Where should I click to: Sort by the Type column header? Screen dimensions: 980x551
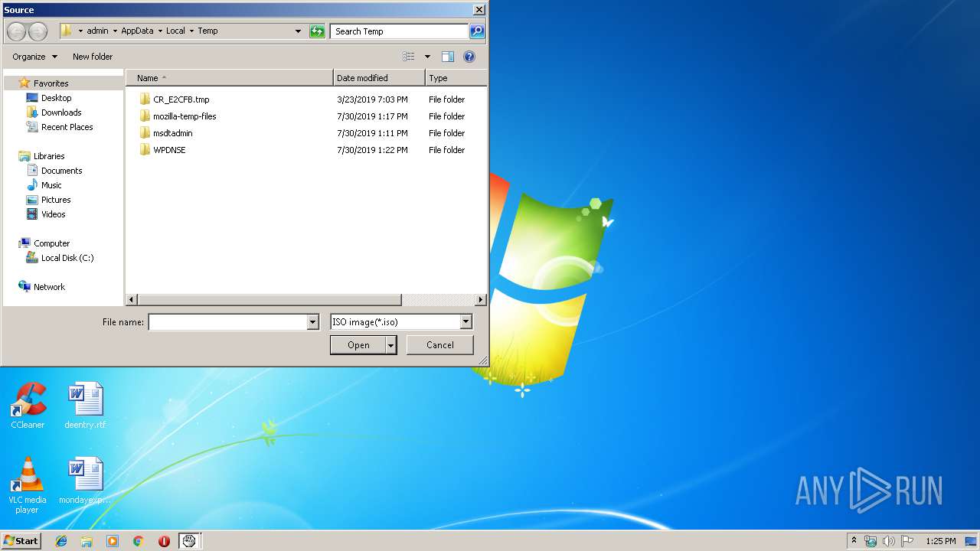[x=456, y=78]
